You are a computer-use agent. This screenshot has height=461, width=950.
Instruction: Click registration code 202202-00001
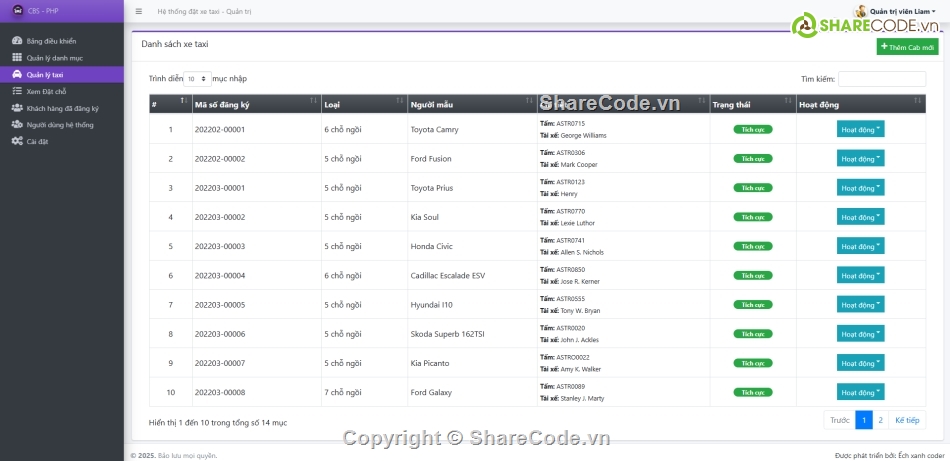(x=220, y=130)
